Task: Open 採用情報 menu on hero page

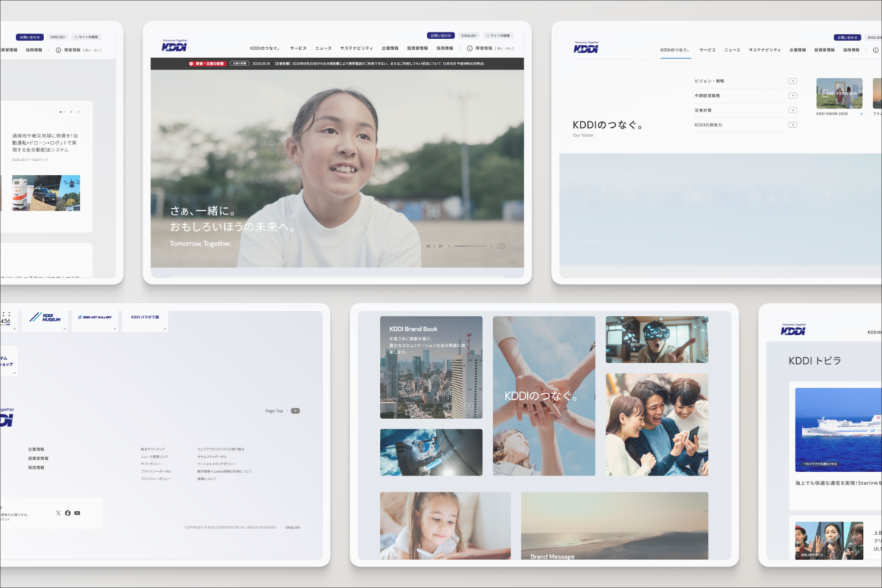Action: click(445, 49)
